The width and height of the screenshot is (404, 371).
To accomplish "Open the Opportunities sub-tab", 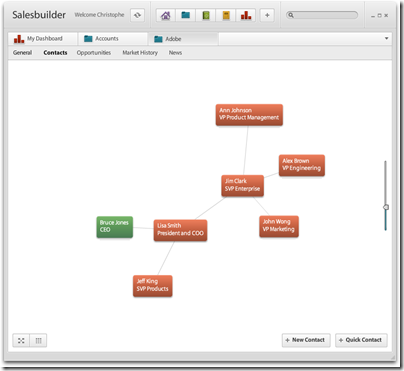I will (x=94, y=53).
